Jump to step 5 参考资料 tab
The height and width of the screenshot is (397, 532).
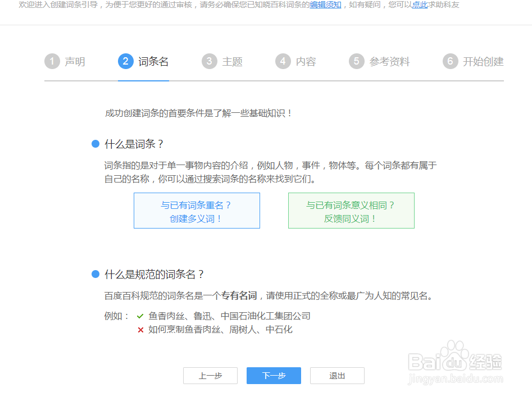[x=379, y=61]
